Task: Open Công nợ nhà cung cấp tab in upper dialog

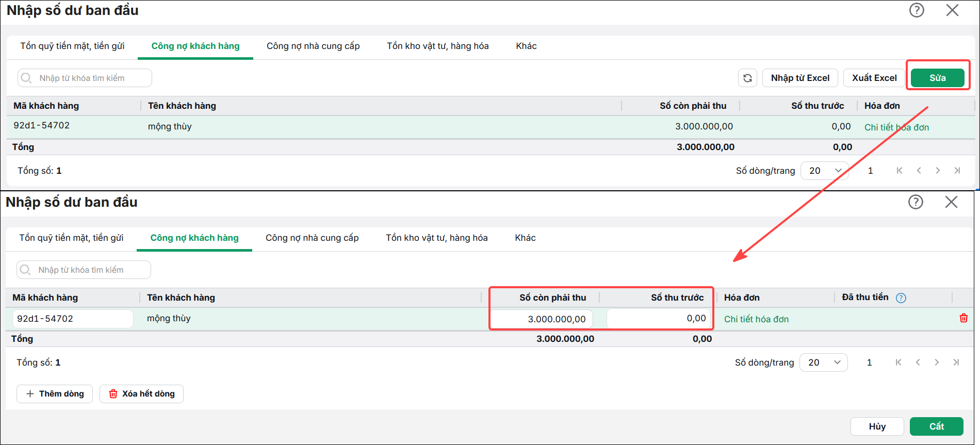Action: [x=313, y=46]
